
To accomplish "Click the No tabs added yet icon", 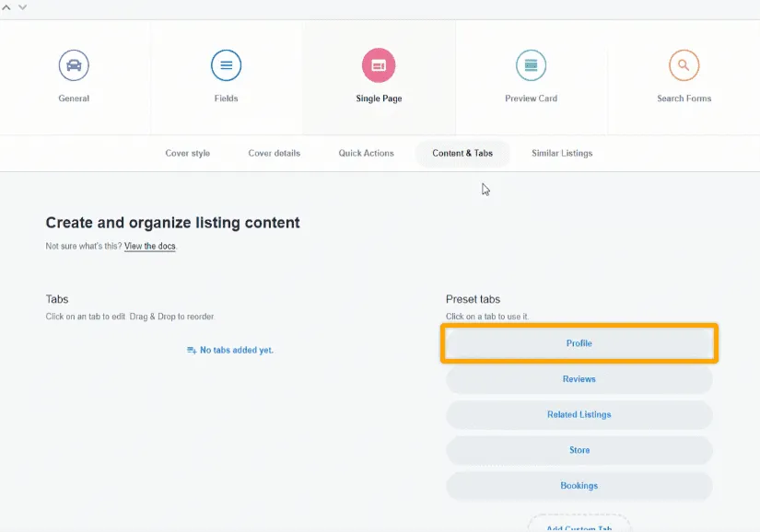I will [x=192, y=351].
